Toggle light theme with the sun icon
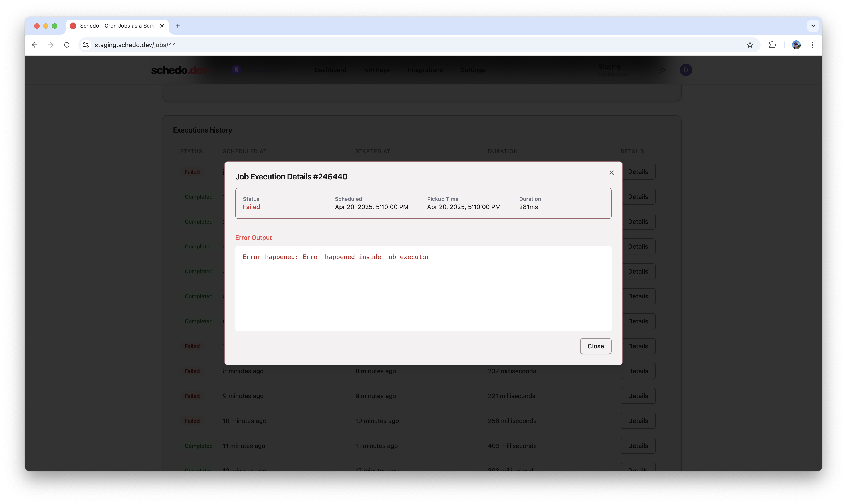 coord(663,70)
